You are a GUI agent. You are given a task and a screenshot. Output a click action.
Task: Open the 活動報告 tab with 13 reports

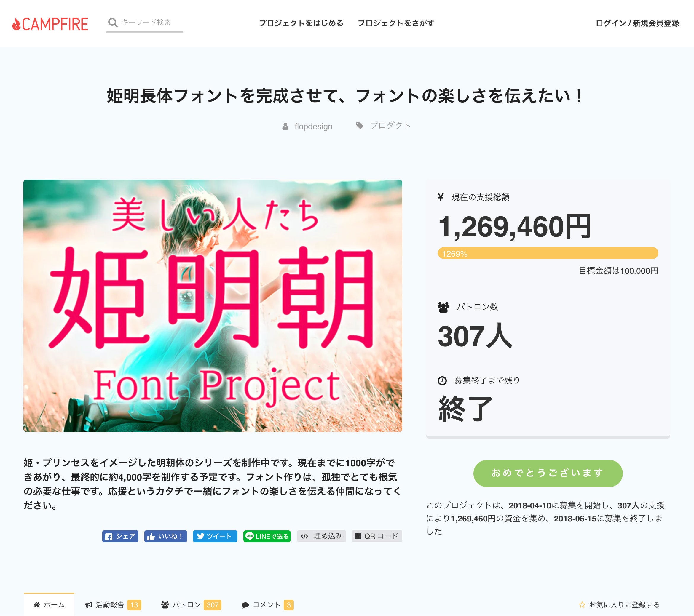click(113, 604)
